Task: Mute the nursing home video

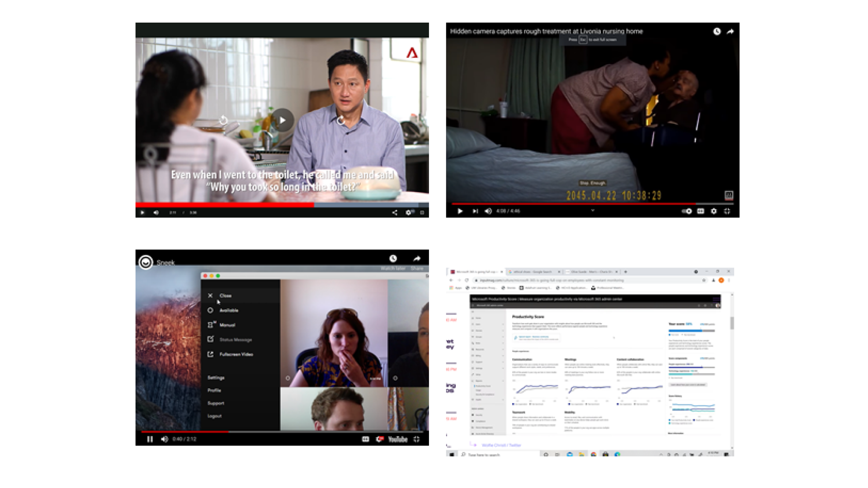Action: point(488,211)
